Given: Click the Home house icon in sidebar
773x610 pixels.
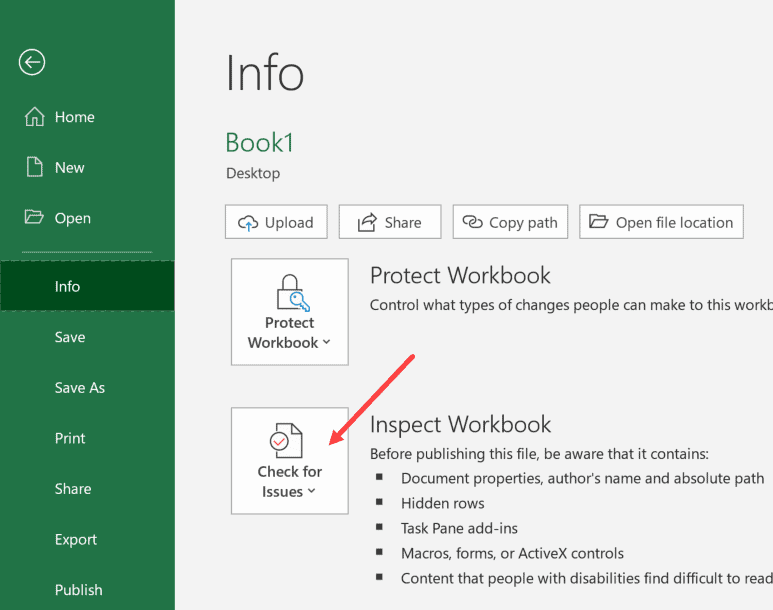Looking at the screenshot, I should pyautogui.click(x=33, y=117).
